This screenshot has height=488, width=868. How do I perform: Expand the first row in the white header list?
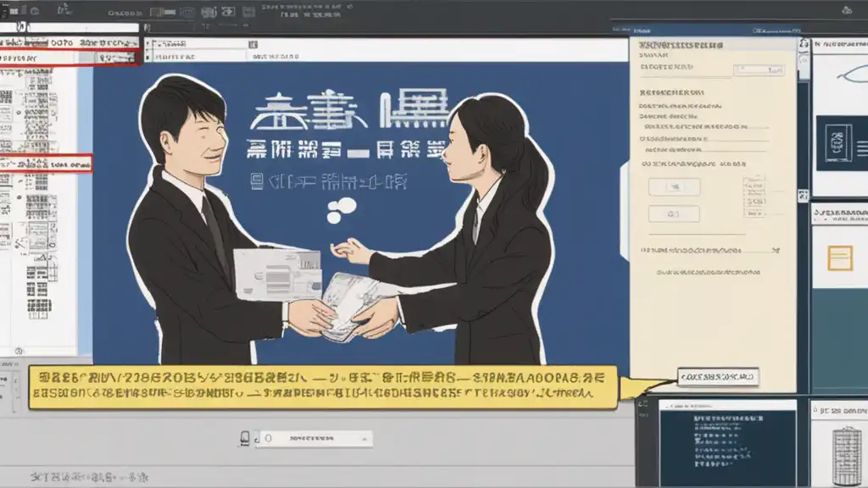[x=147, y=44]
